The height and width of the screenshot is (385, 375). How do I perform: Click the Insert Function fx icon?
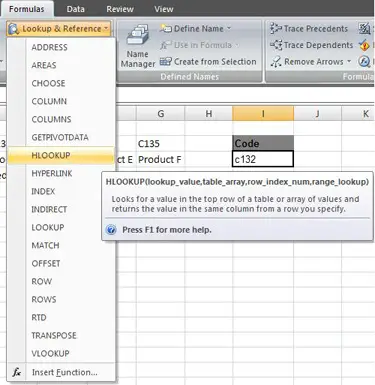[17, 372]
